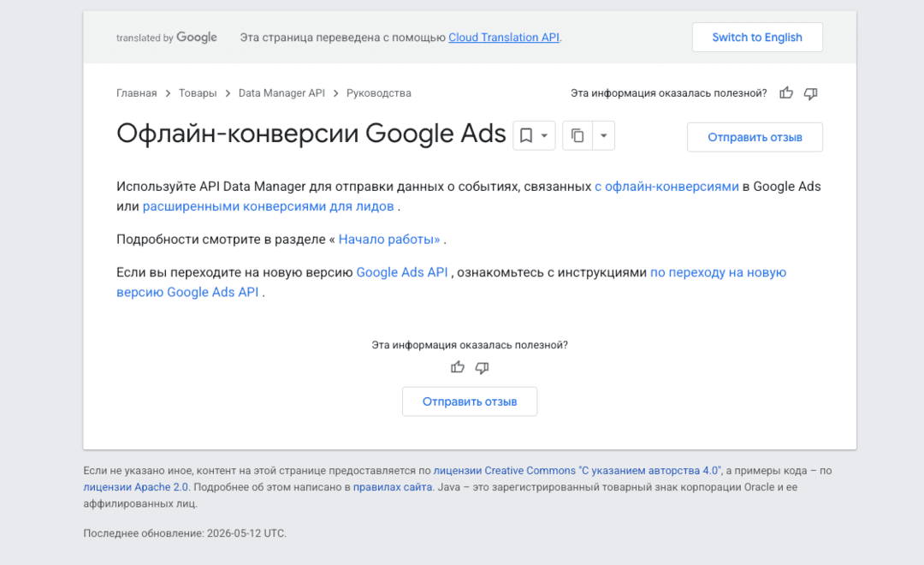Open Creative Commons license link

tap(577, 471)
